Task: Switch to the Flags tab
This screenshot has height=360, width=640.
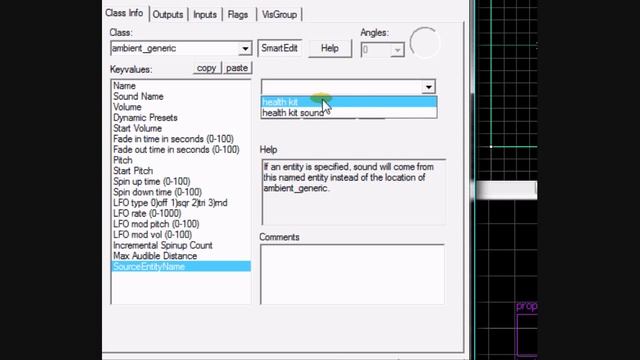Action: coord(238,15)
